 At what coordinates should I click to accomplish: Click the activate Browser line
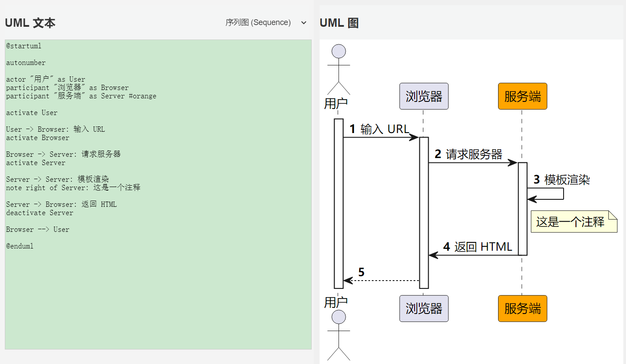(x=38, y=138)
